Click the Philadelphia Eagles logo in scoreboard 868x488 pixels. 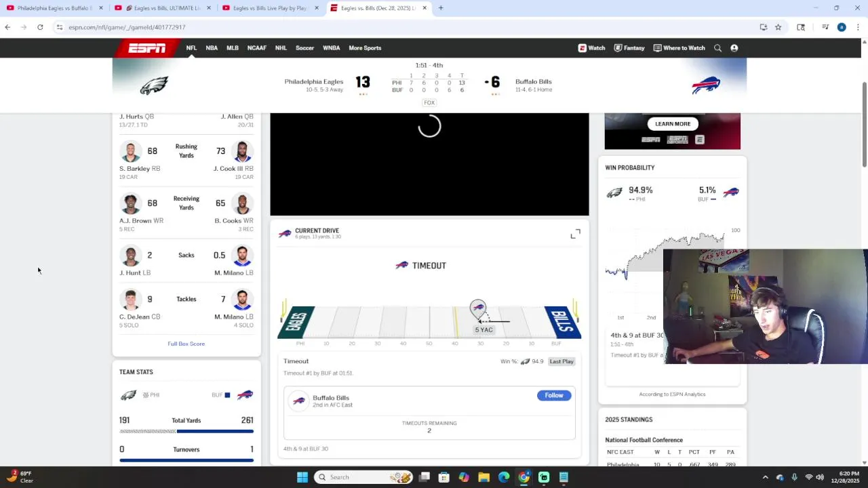[154, 85]
